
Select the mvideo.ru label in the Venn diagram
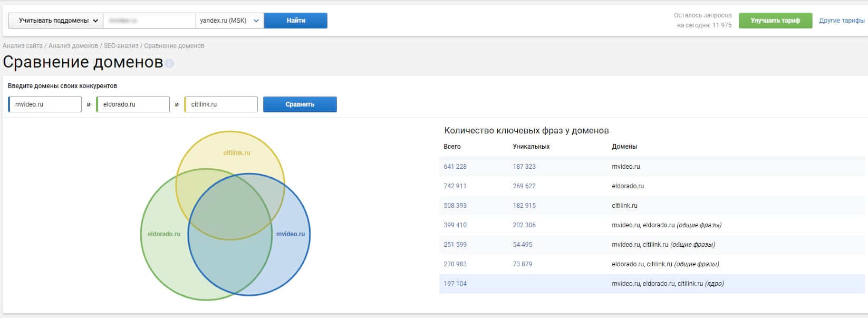pos(291,234)
